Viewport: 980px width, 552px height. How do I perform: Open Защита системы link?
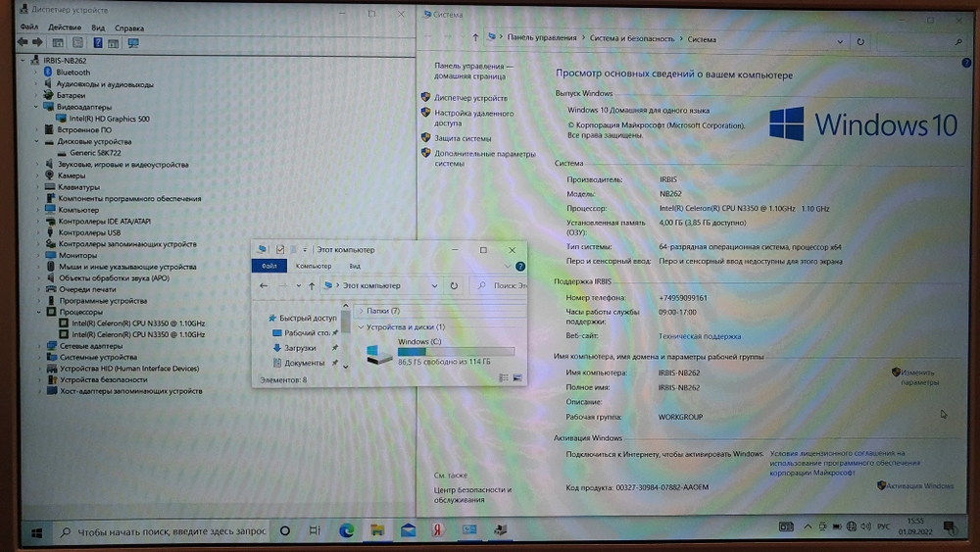[463, 138]
